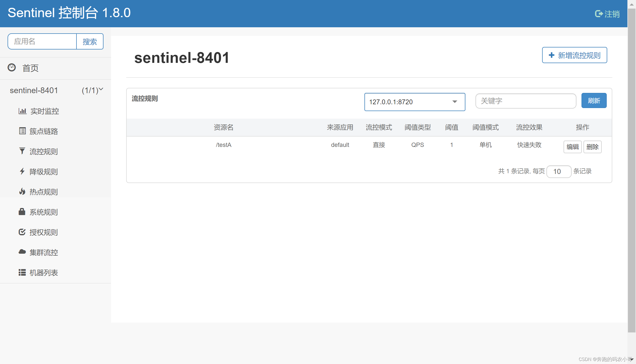Image resolution: width=636 pixels, height=364 pixels.
Task: Click the list icon for 簇点链路
Action: [x=22, y=131]
